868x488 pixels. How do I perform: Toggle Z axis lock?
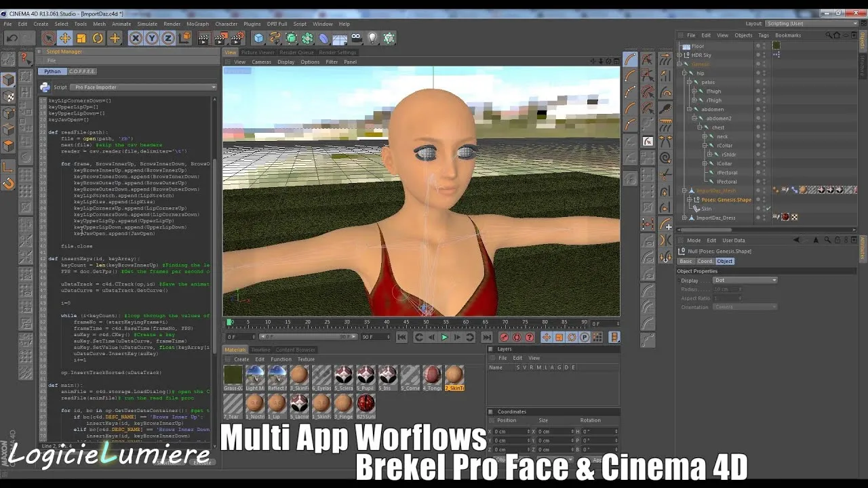click(x=168, y=39)
